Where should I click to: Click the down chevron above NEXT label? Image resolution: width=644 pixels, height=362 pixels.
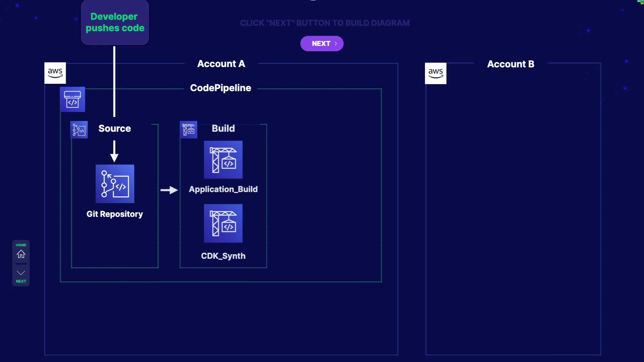(21, 273)
